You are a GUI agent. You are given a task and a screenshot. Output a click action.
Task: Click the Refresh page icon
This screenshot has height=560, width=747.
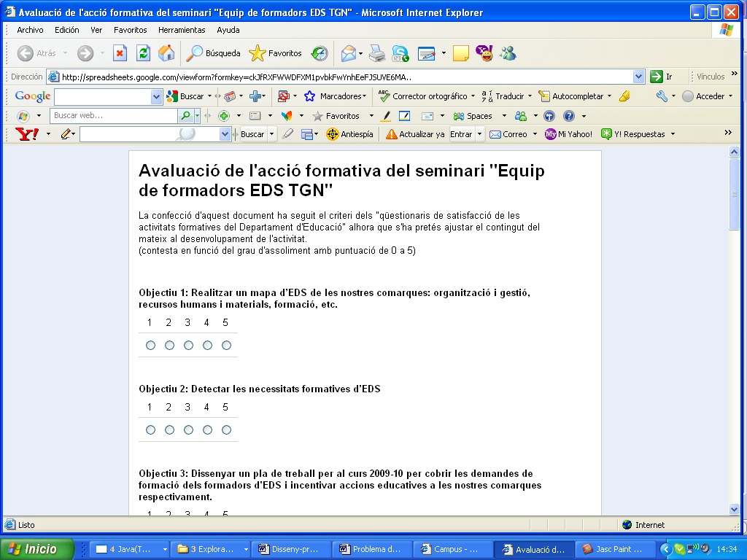pos(143,53)
